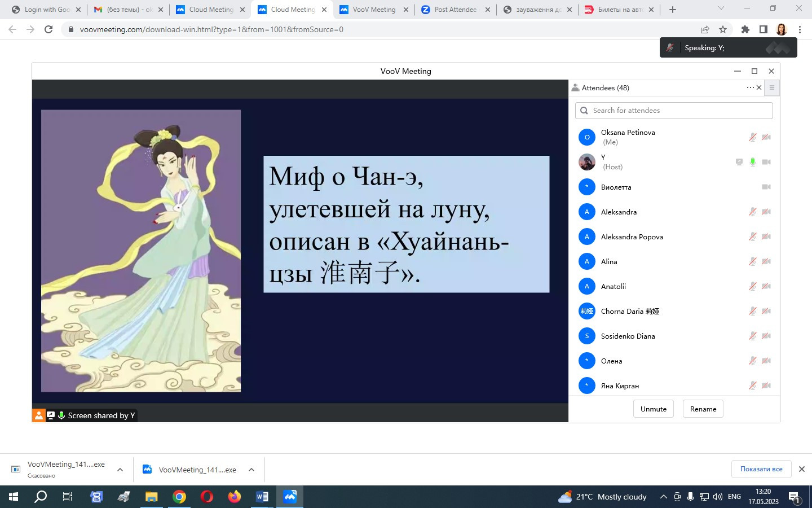Open the Windows notification center
The height and width of the screenshot is (508, 812).
coord(795,497)
